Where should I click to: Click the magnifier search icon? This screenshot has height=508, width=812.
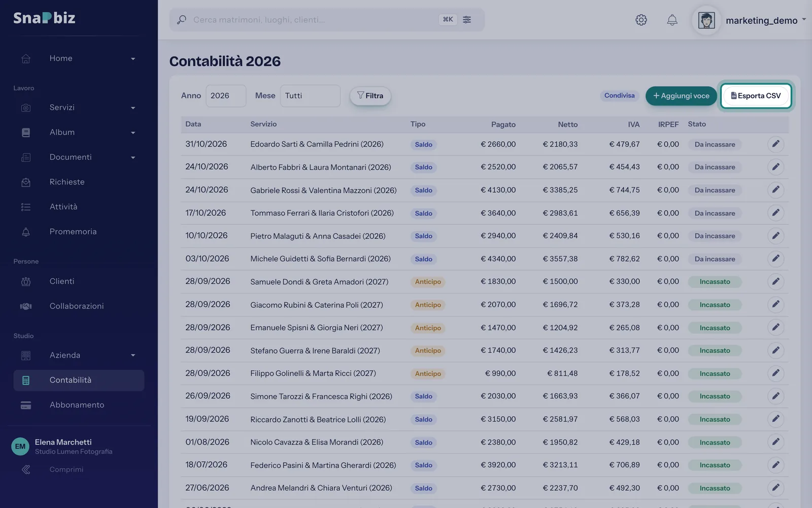(181, 20)
